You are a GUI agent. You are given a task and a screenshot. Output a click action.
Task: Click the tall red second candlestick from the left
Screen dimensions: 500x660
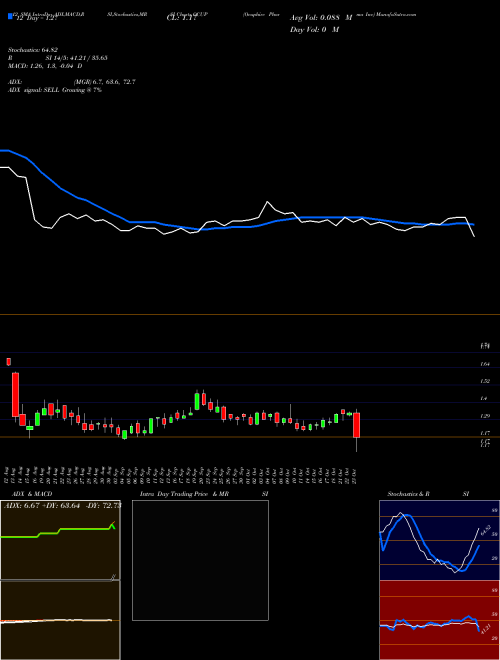pos(16,394)
